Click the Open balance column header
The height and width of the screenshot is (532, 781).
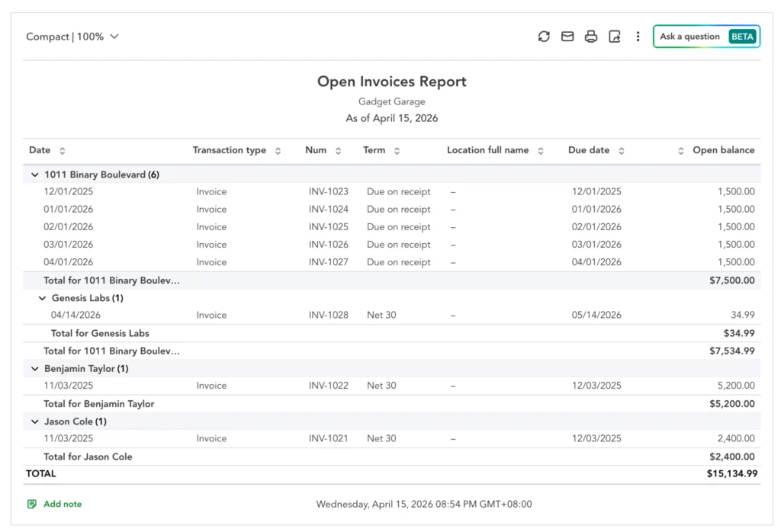tap(723, 150)
